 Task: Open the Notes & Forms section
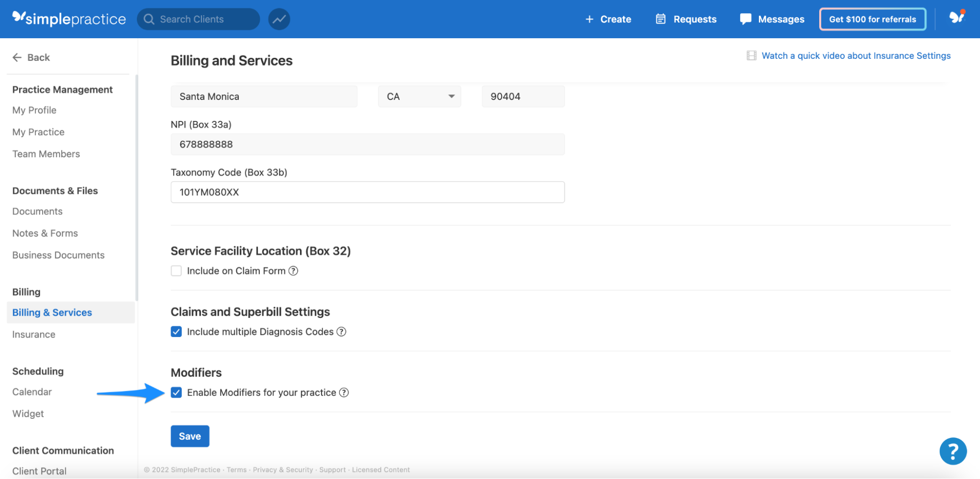[45, 233]
